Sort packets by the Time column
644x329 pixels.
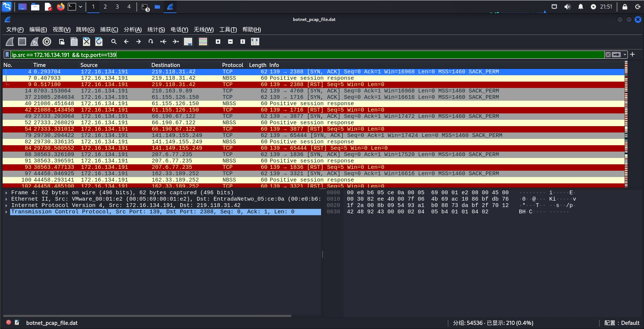(x=55, y=65)
